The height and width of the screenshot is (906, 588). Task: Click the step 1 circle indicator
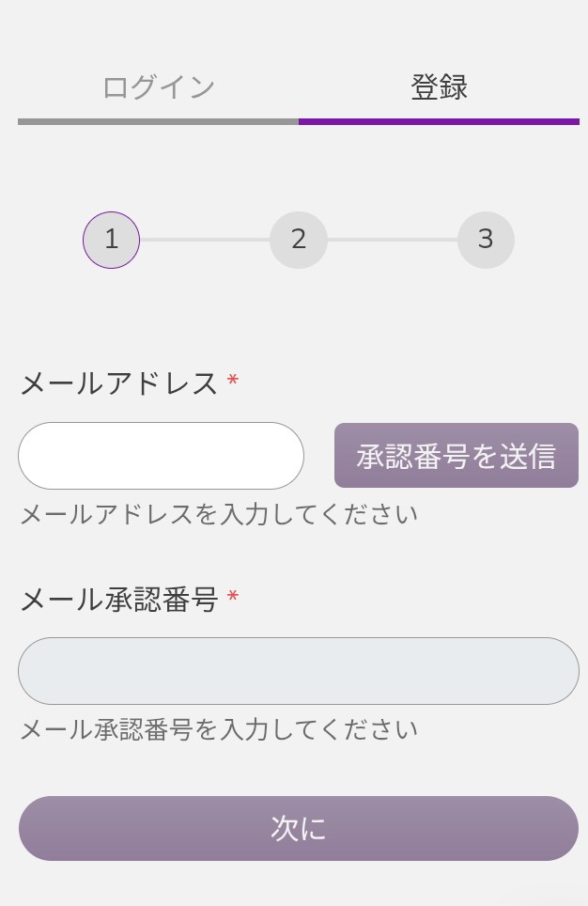click(x=111, y=240)
